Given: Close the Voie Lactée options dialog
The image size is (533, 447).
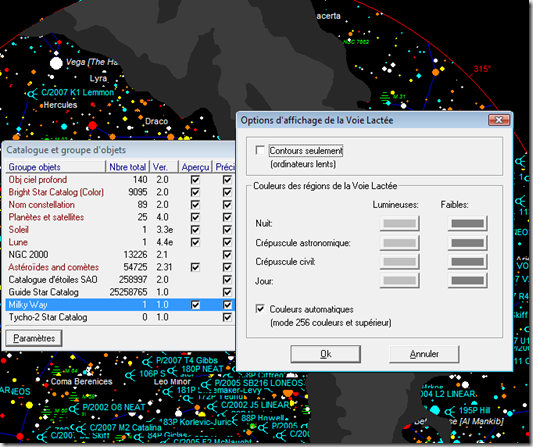Looking at the screenshot, I should click(499, 120).
